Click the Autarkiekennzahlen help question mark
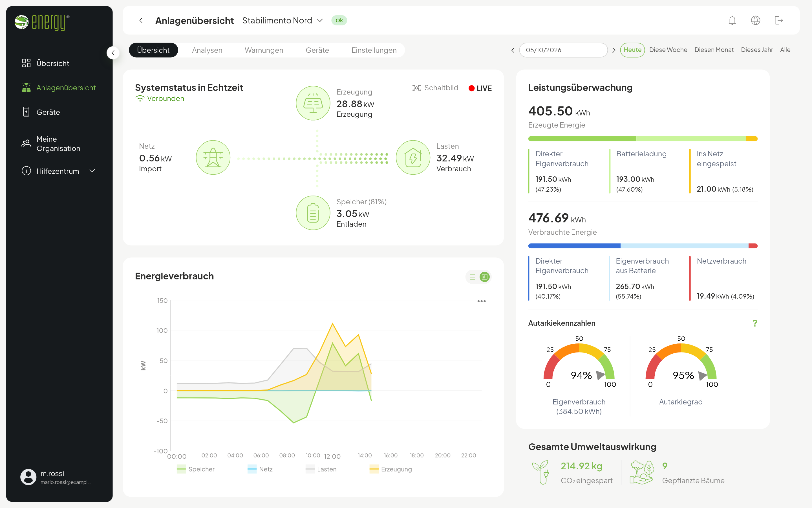The width and height of the screenshot is (812, 508). click(x=755, y=323)
